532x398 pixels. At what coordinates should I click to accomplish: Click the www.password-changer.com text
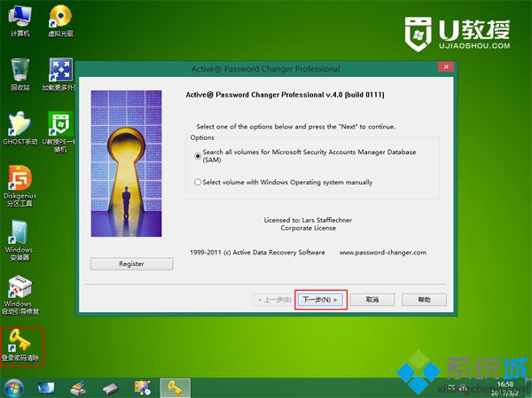[x=383, y=253]
